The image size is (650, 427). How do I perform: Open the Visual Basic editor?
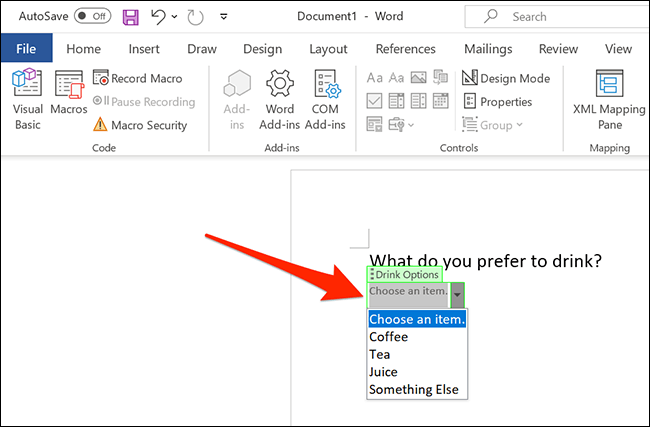tap(27, 100)
